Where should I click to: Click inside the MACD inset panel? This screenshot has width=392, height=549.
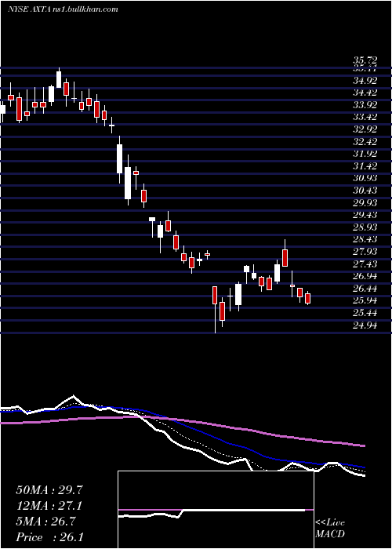(216, 510)
